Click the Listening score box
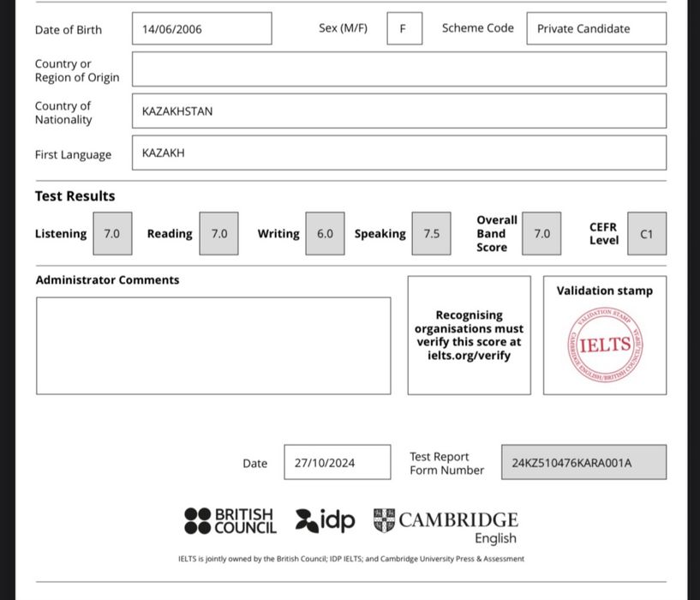Screen dimensions: 700x600 point(112,234)
